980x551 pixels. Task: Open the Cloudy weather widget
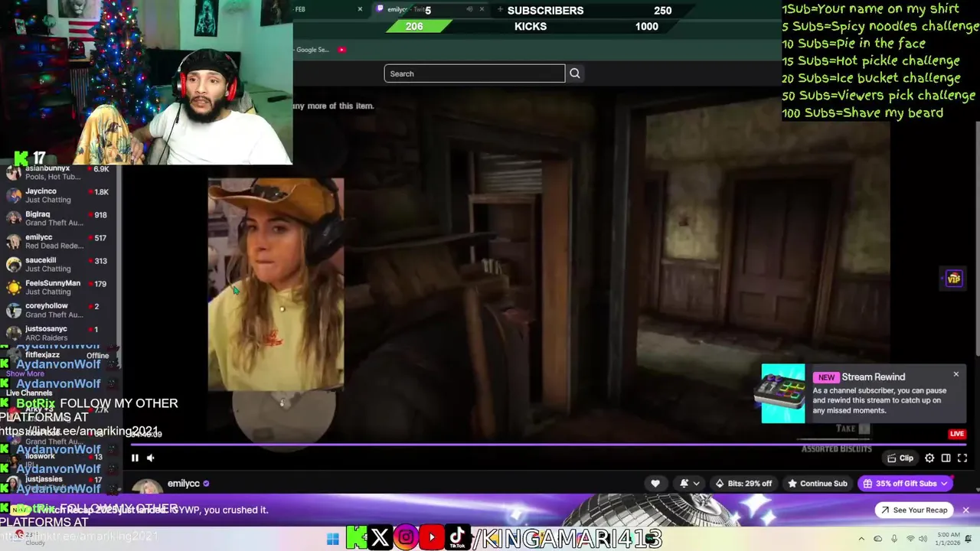coord(31,539)
